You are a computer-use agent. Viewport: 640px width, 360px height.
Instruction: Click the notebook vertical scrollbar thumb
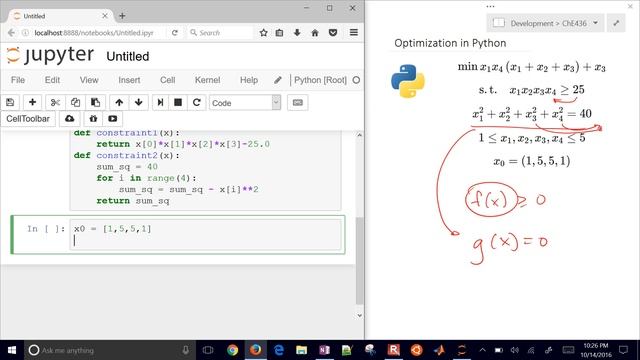click(359, 260)
